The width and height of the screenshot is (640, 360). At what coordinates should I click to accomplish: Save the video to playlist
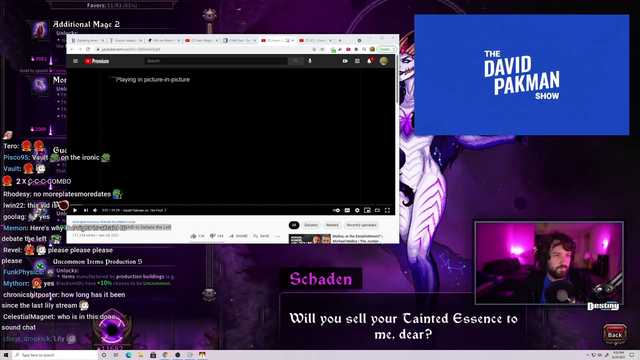(261, 236)
